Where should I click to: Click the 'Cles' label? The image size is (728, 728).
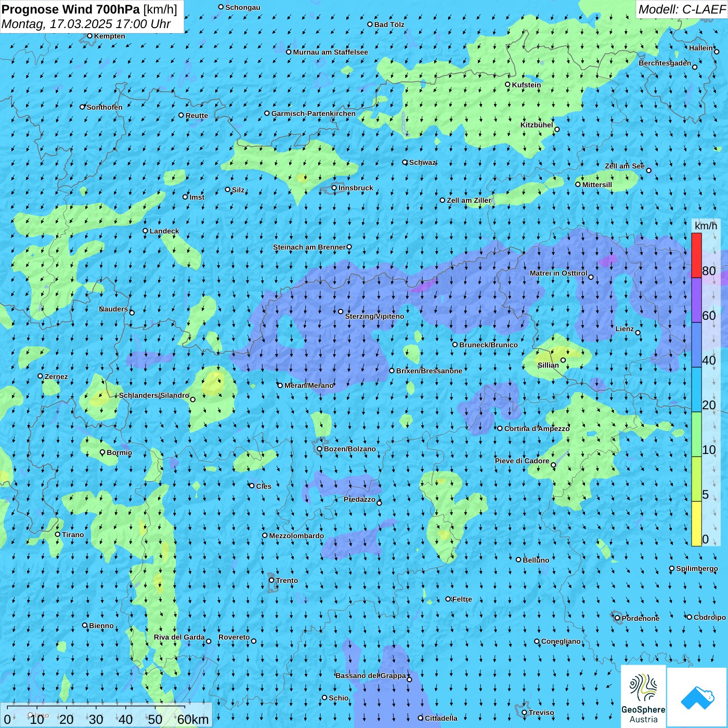[264, 486]
